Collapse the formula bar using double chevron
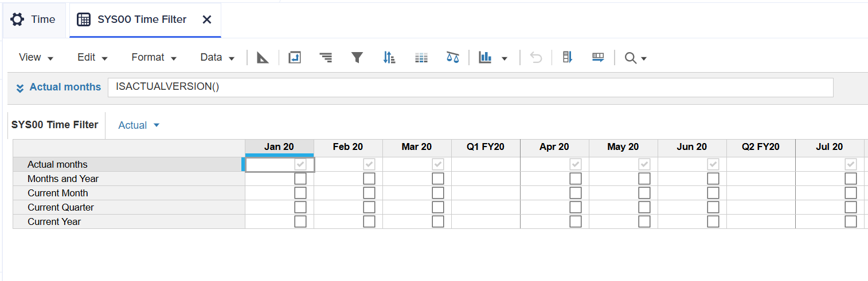Screen dimensions: 868x281 [x=20, y=88]
